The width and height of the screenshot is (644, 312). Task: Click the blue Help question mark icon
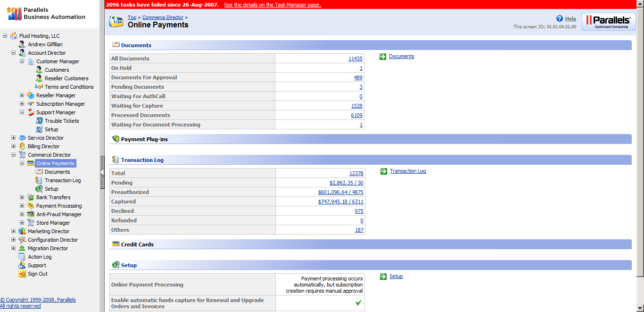pyautogui.click(x=560, y=18)
